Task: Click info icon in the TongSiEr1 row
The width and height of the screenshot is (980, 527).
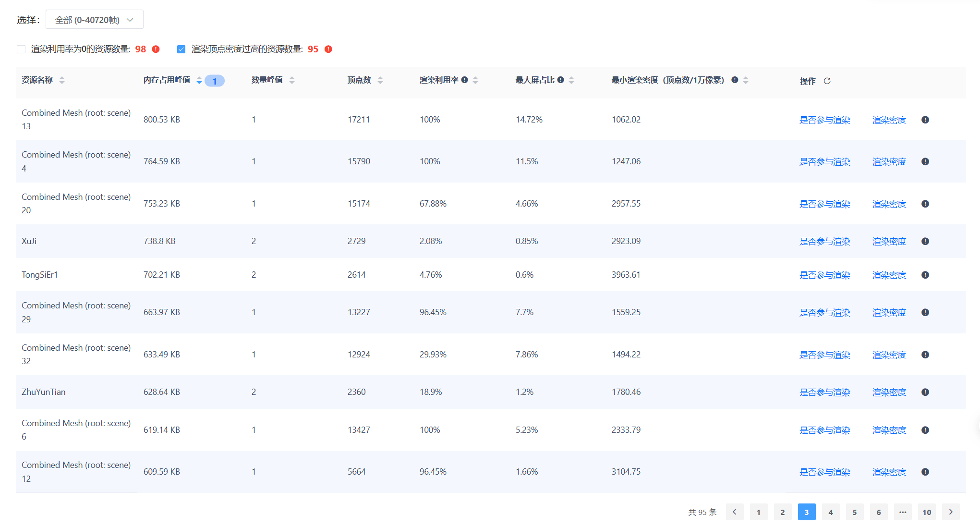Action: (925, 275)
